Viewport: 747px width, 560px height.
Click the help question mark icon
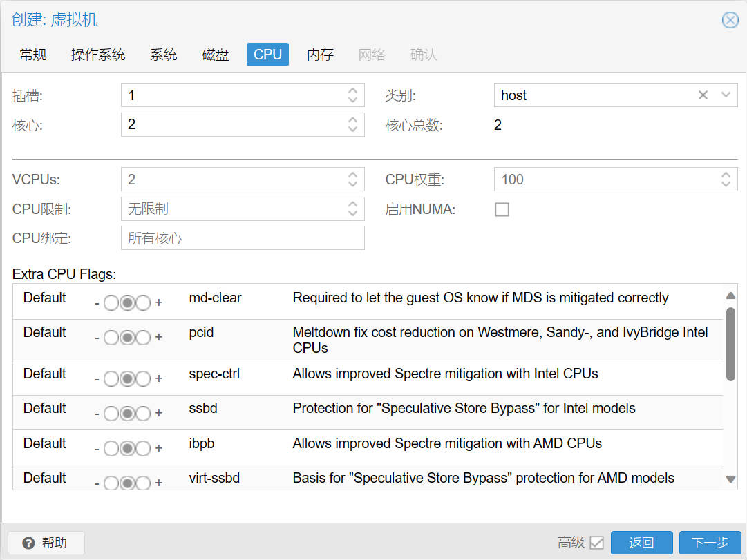click(x=28, y=543)
